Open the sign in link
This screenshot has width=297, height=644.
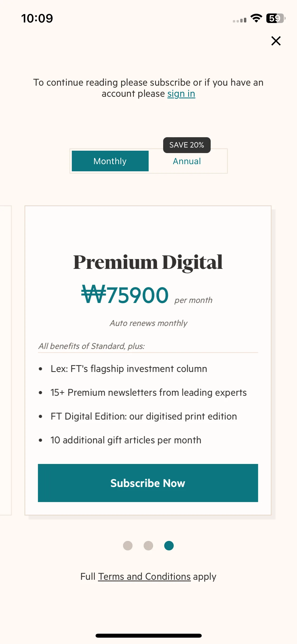181,94
